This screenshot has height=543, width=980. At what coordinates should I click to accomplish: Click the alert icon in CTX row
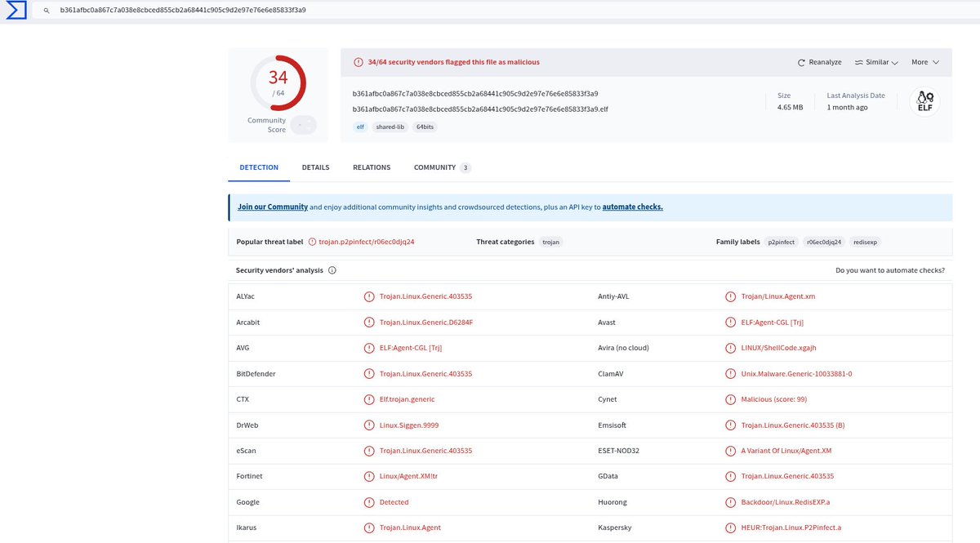point(369,399)
